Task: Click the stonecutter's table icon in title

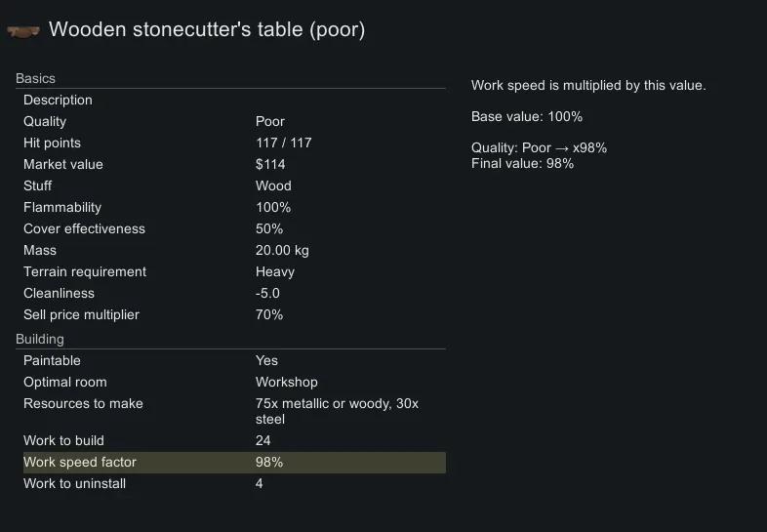Action: pyautogui.click(x=23, y=31)
